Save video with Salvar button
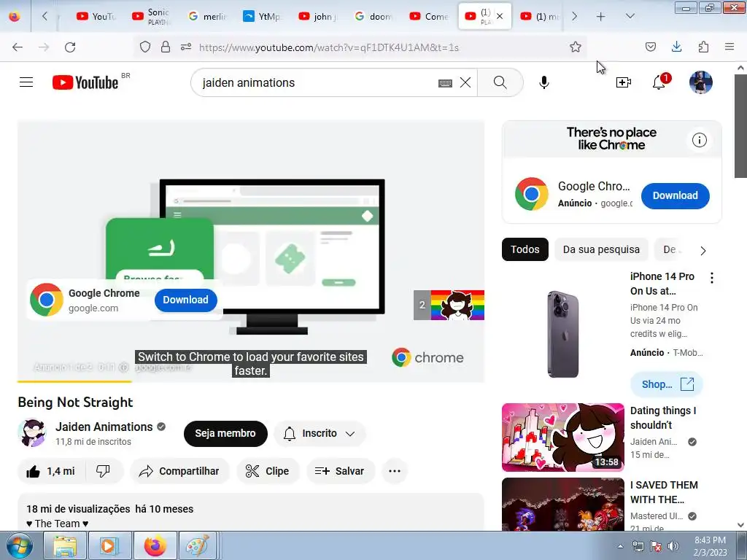747x560 pixels. [x=340, y=471]
